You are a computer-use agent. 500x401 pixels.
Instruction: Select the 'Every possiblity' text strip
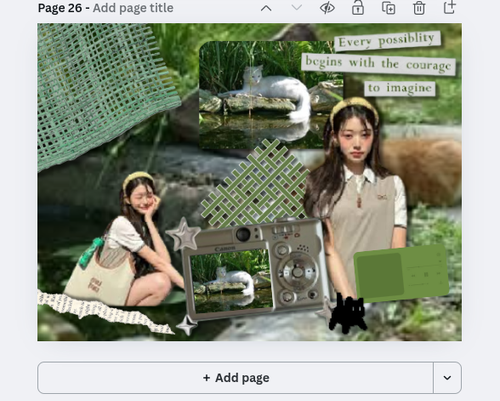pos(387,41)
